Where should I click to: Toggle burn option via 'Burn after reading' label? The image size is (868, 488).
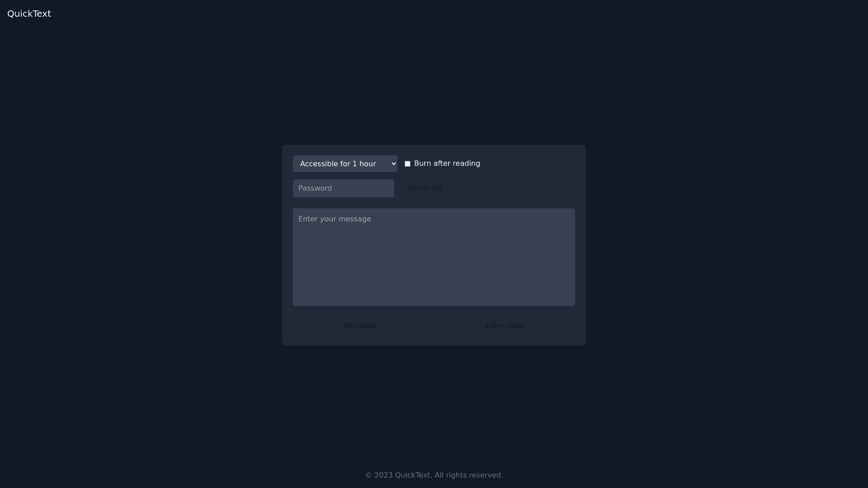(x=447, y=164)
